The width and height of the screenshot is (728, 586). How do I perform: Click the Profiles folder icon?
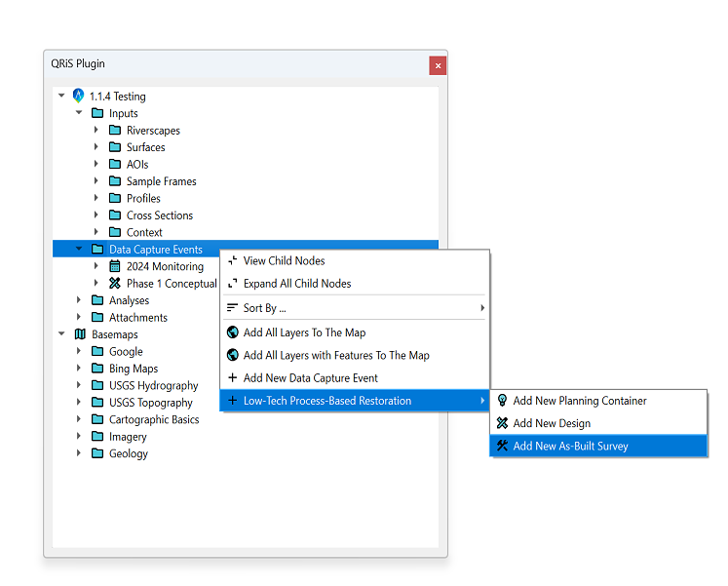[x=115, y=198]
